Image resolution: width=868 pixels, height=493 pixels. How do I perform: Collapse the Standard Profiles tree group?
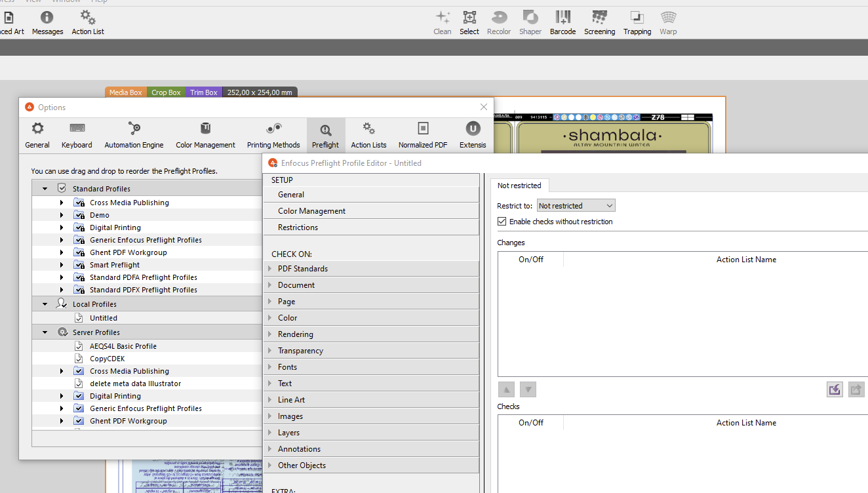click(45, 189)
